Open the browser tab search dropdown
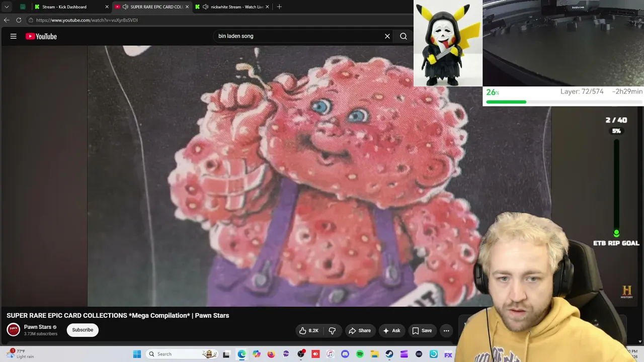644x362 pixels. [x=7, y=7]
